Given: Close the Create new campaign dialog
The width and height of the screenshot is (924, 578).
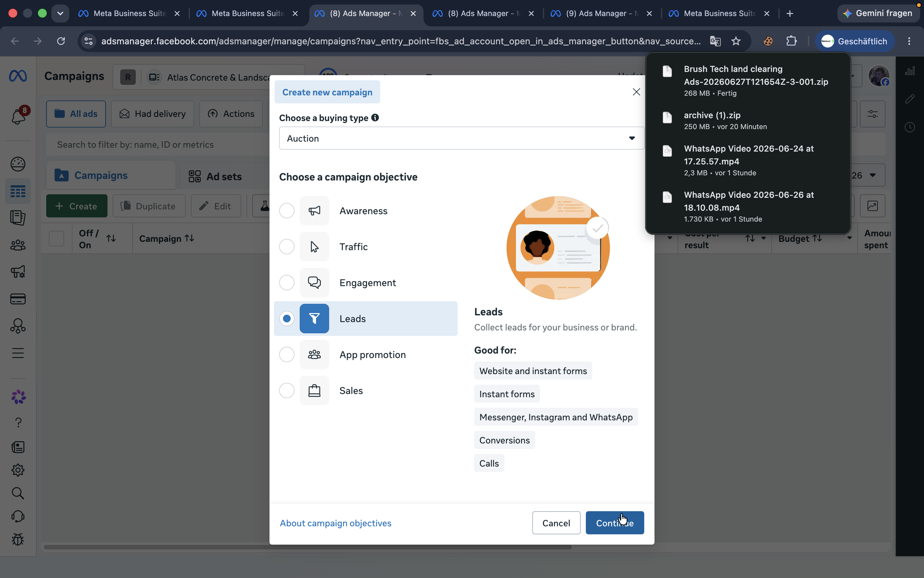Looking at the screenshot, I should (636, 92).
